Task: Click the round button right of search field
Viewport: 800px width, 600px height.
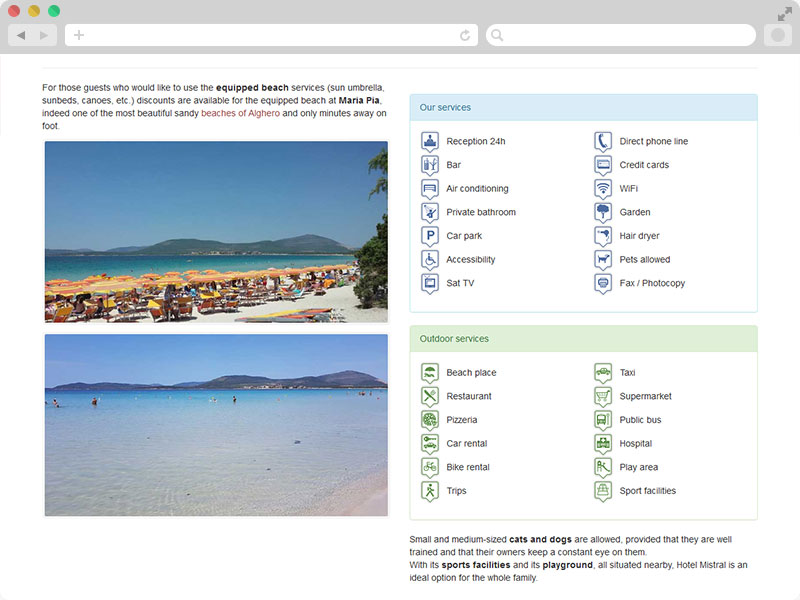Action: pos(778,35)
